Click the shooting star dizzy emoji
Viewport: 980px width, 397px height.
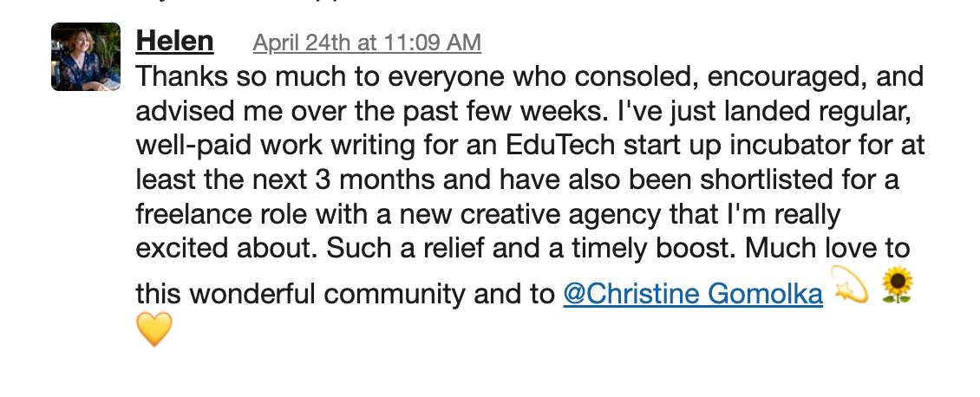click(850, 284)
